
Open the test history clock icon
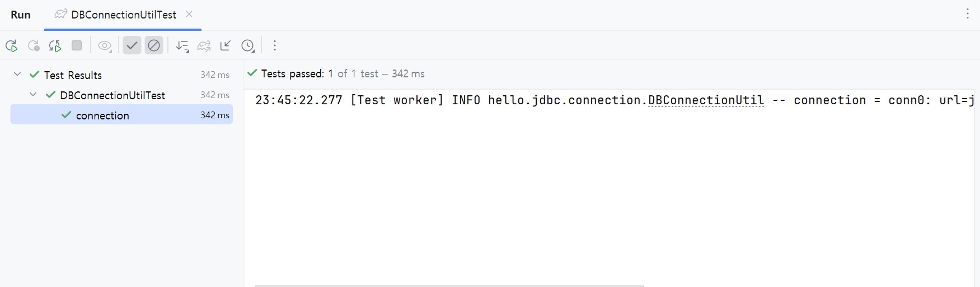(x=248, y=46)
